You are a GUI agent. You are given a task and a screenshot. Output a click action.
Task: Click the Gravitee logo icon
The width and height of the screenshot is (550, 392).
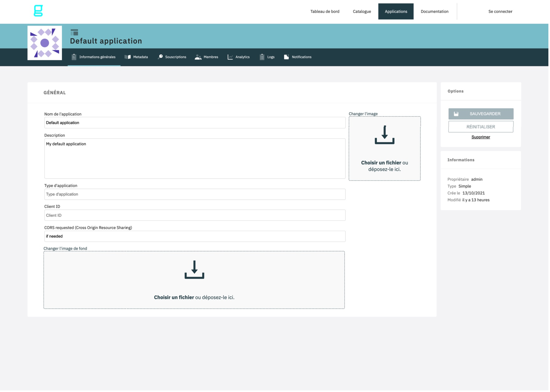click(38, 11)
